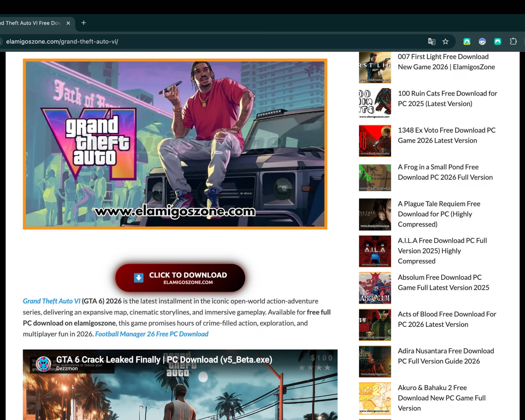Click the 100 Ruin Cats thumbnail

(x=375, y=104)
